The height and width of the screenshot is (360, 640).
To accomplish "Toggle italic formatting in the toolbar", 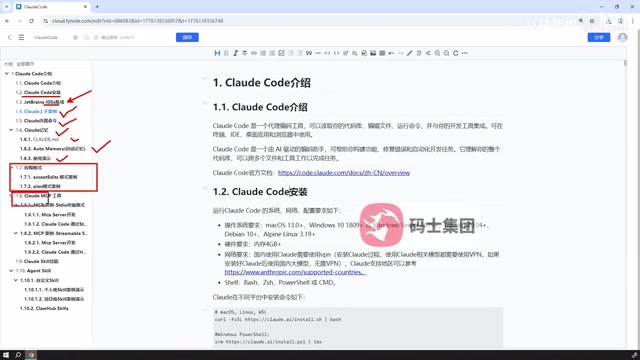I will [x=236, y=53].
